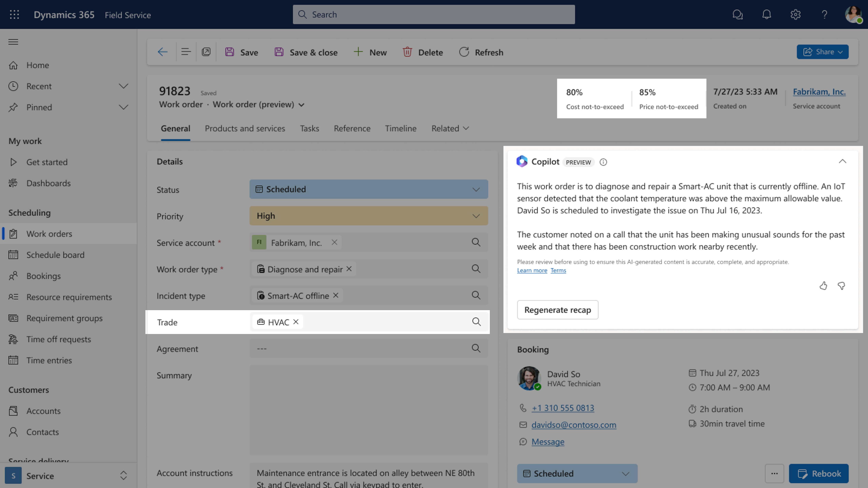Remove Smart-AC offline incident type
Screen dimensions: 868x488
tap(336, 295)
